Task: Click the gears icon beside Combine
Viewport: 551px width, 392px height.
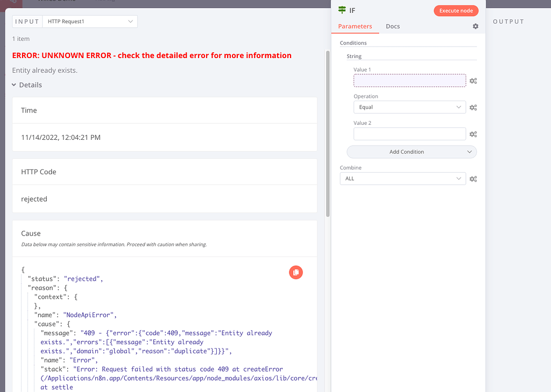Action: (473, 179)
